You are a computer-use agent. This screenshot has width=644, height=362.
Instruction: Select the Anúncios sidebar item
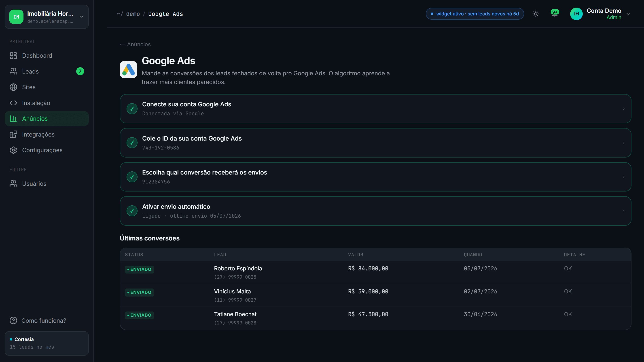[47, 119]
